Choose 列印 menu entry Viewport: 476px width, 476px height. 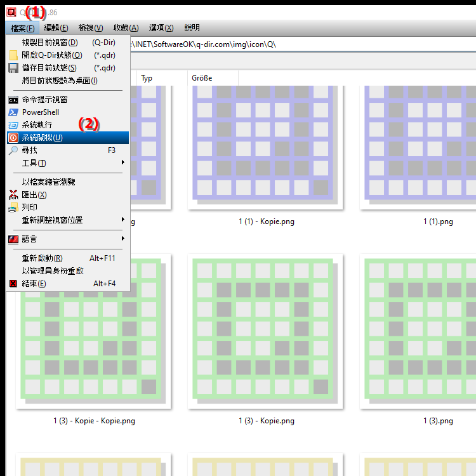coord(68,208)
